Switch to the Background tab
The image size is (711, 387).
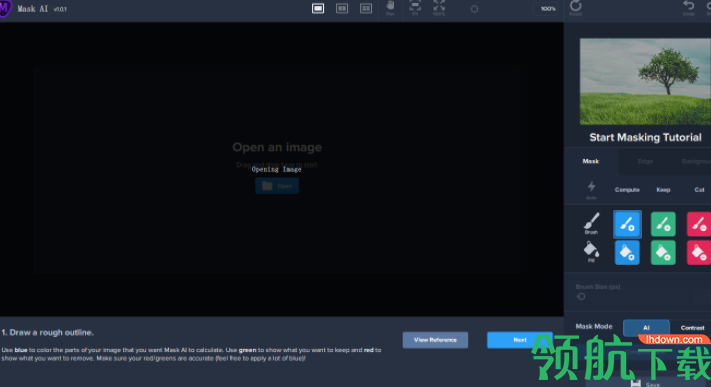click(x=696, y=161)
